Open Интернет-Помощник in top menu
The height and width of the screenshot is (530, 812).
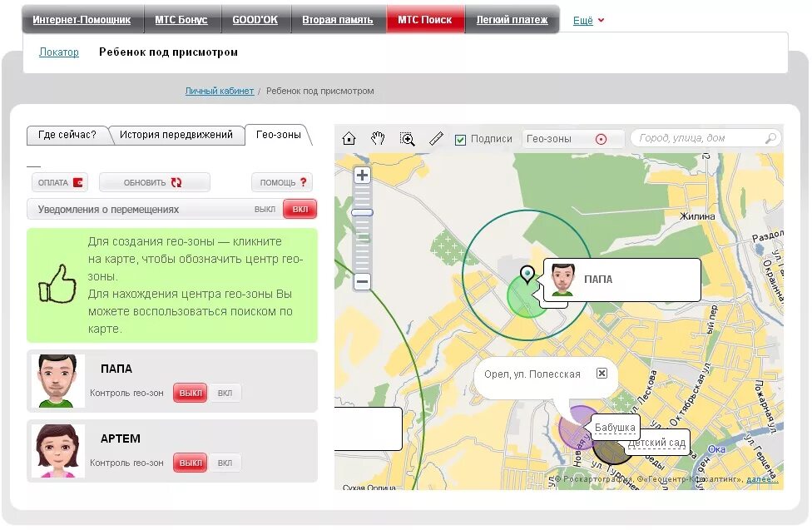click(x=82, y=20)
